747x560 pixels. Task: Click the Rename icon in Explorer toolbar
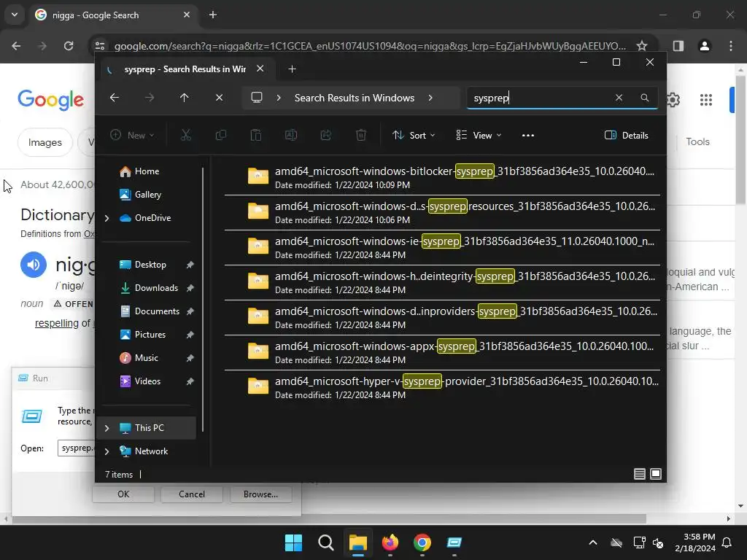tap(290, 135)
